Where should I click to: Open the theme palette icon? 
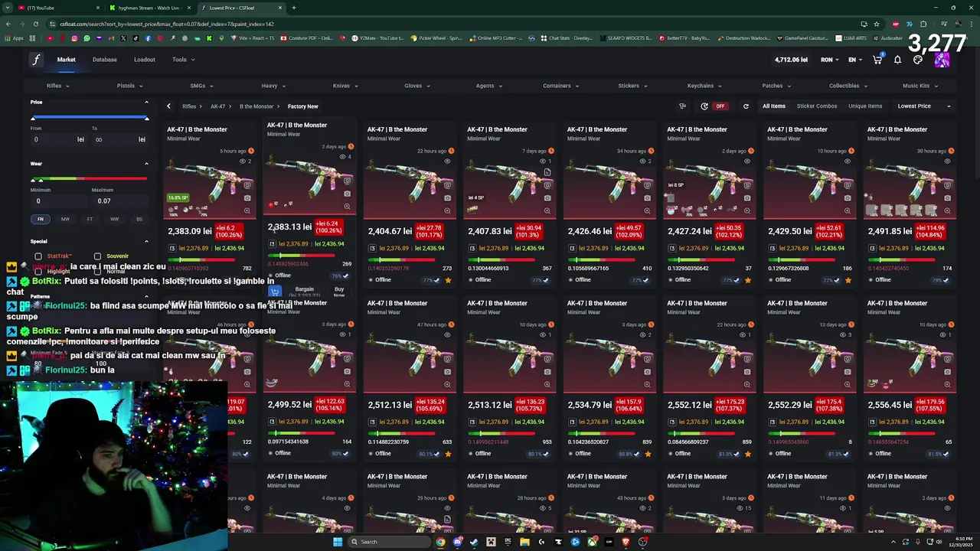918,60
